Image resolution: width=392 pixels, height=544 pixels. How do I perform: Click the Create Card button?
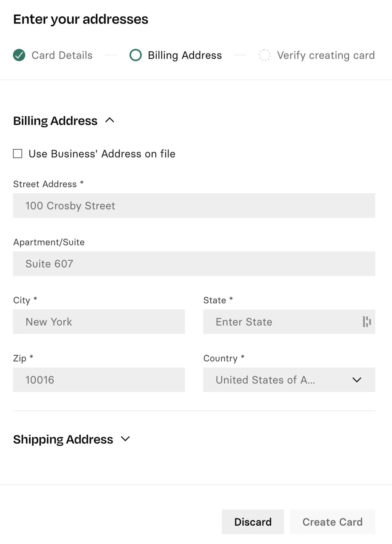point(333,522)
